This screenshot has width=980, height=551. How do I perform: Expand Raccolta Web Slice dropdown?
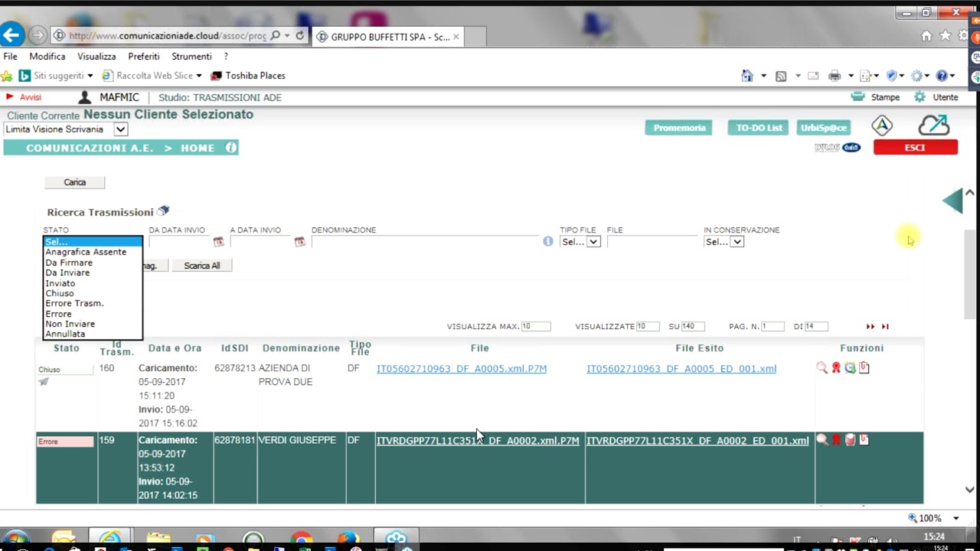(198, 76)
